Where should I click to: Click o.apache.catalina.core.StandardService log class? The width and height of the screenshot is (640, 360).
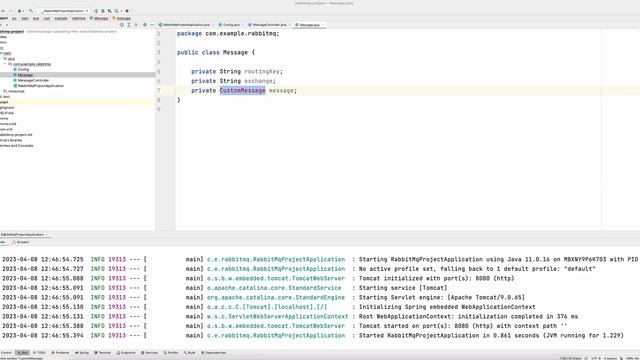click(274, 288)
